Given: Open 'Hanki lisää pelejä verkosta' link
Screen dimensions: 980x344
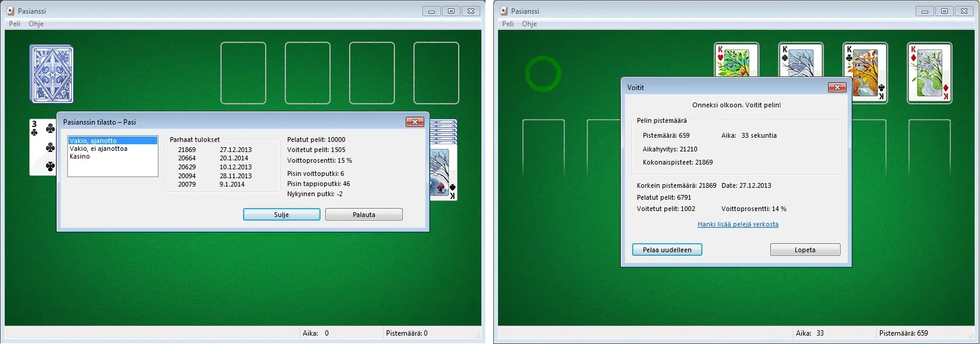Looking at the screenshot, I should (x=738, y=224).
